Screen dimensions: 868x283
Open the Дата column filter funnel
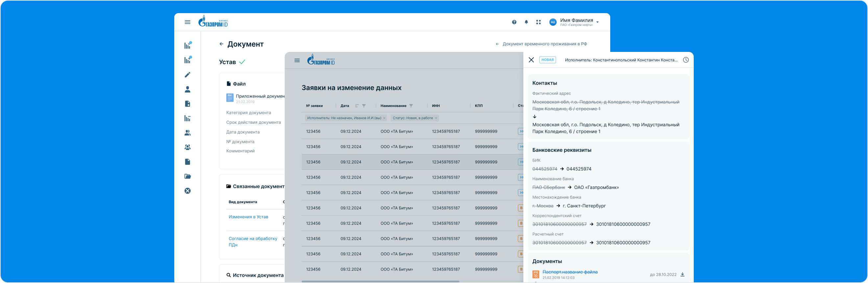364,106
